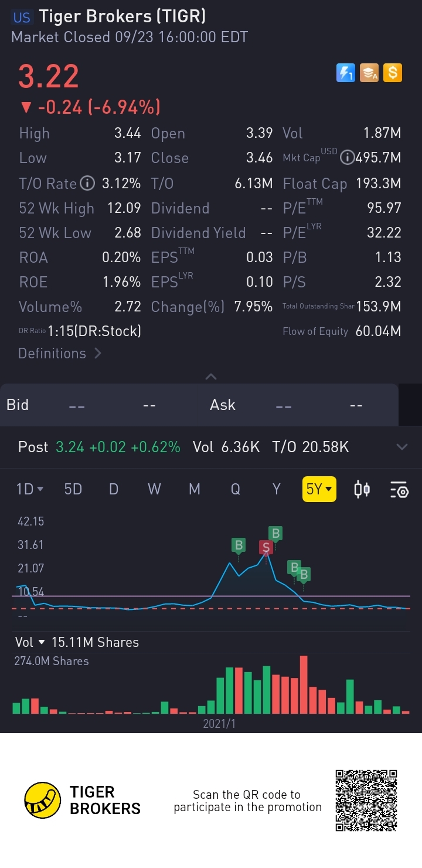Open the 5Y timeframe dropdown
The image size is (422, 868).
(319, 489)
